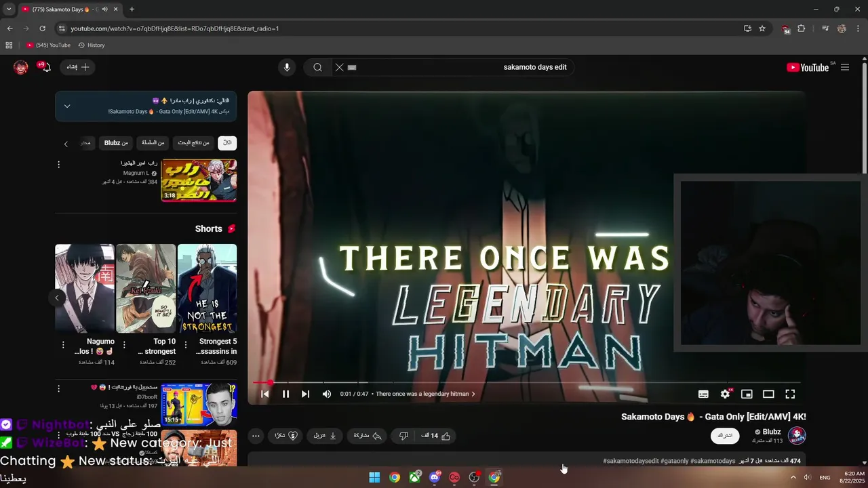Open the player settings gear
This screenshot has width=868, height=488.
click(x=725, y=394)
